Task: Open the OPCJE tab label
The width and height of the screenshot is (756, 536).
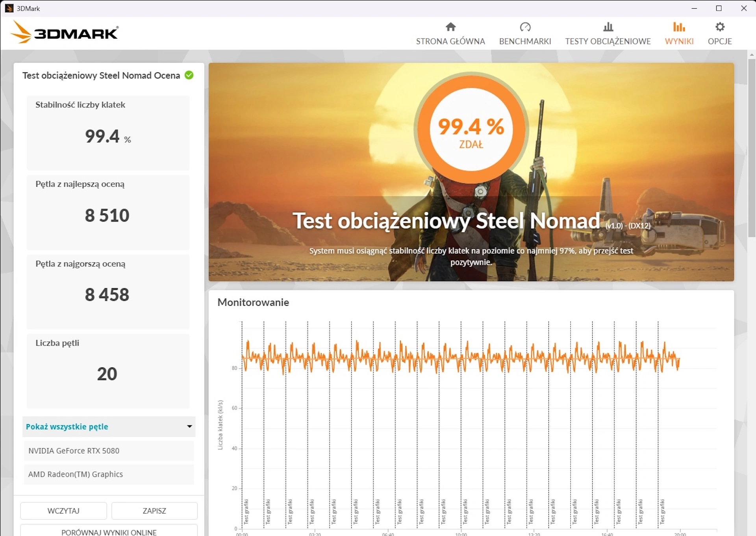Action: 720,41
